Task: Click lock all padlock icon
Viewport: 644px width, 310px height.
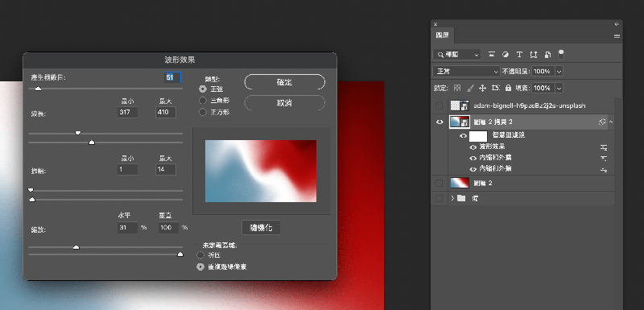Action: click(x=508, y=88)
